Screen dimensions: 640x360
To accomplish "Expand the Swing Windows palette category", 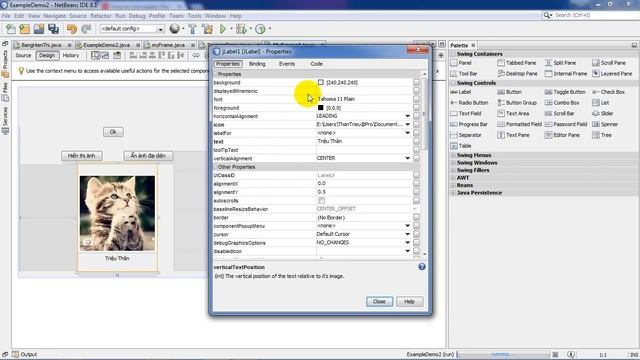I will 453,163.
